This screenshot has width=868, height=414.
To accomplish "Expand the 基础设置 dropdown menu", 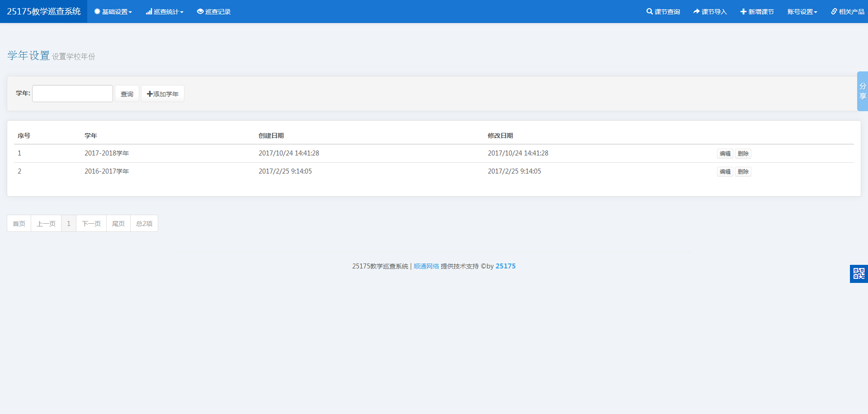I will 113,12.
